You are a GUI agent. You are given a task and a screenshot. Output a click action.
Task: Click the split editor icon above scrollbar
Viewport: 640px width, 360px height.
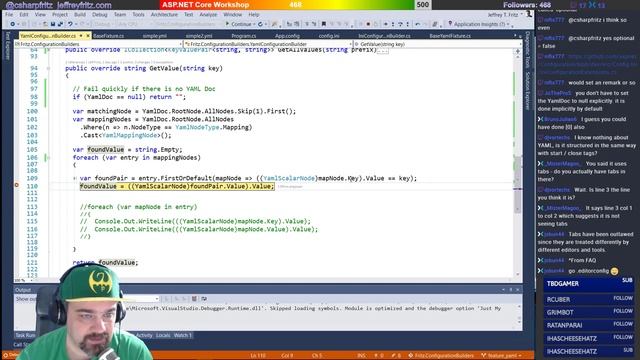coord(518,52)
